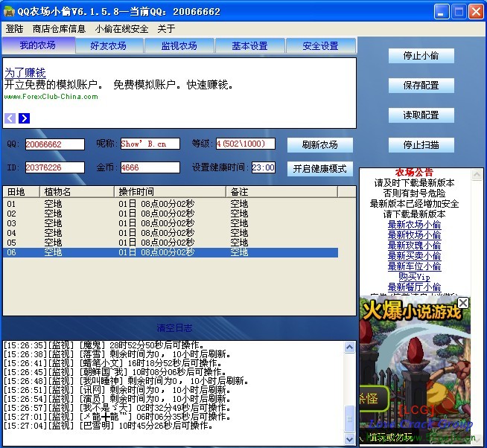Switch to the 好友农场 tab

[109, 46]
